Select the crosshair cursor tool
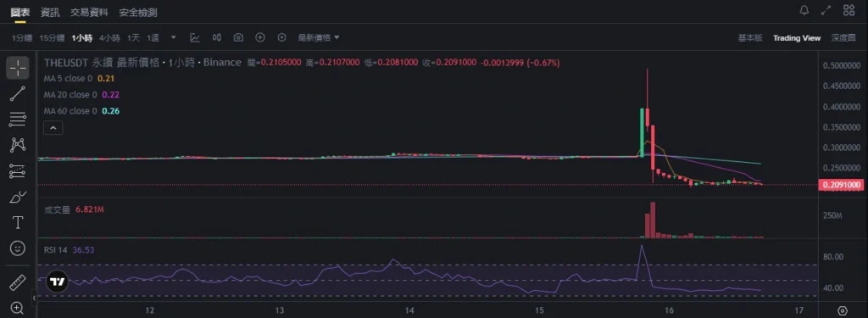The width and height of the screenshot is (868, 318). tap(18, 68)
